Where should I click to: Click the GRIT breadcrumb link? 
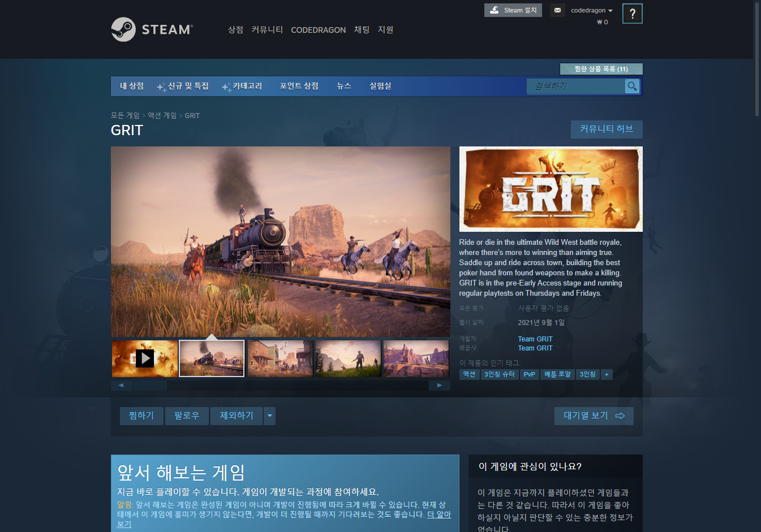[x=192, y=115]
